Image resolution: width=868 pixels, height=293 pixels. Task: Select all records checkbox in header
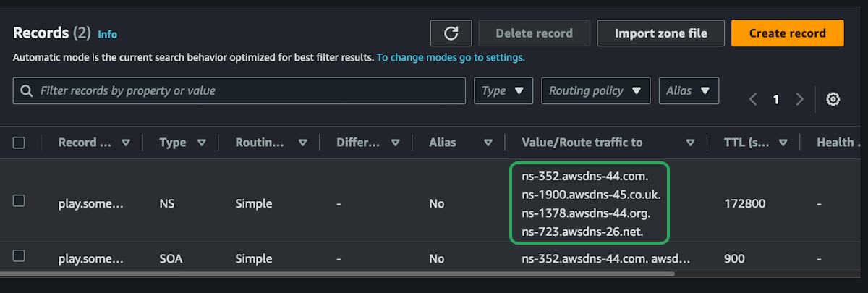20,143
